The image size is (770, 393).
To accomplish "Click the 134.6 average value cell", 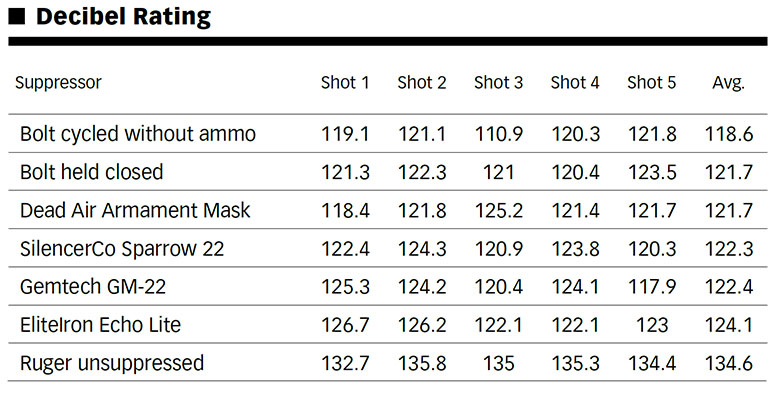I will tap(729, 363).
